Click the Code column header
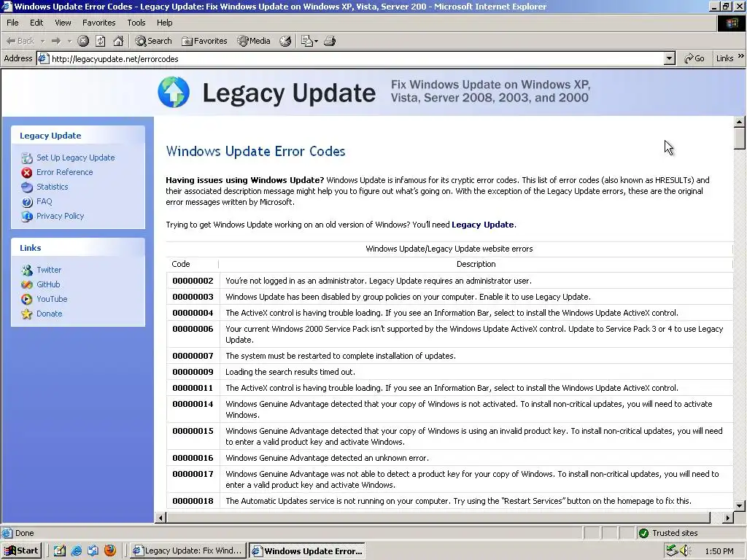The image size is (747, 560). click(x=181, y=264)
